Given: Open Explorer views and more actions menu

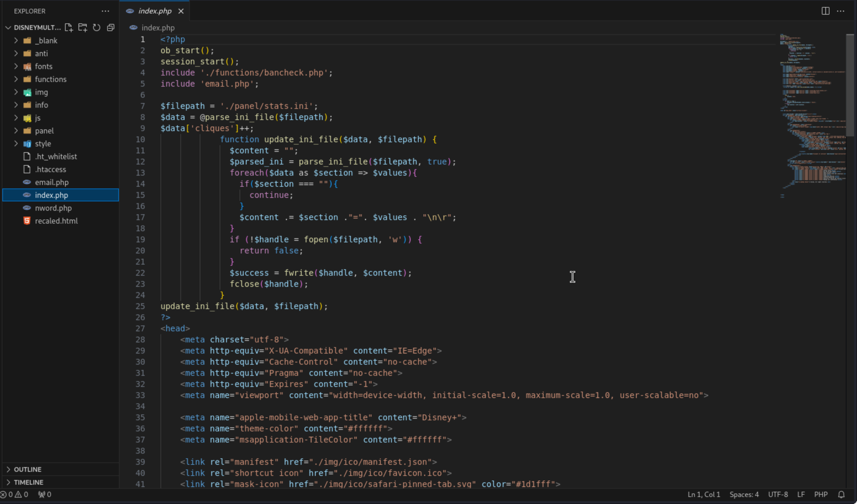Looking at the screenshot, I should tap(105, 11).
